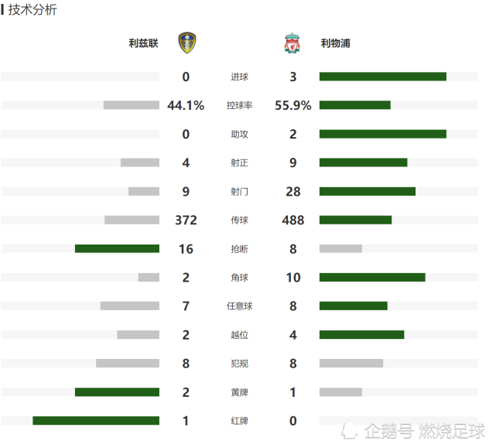496x448 pixels.
Task: Click Leeds' green 红牌 red card bar
Action: pos(96,420)
